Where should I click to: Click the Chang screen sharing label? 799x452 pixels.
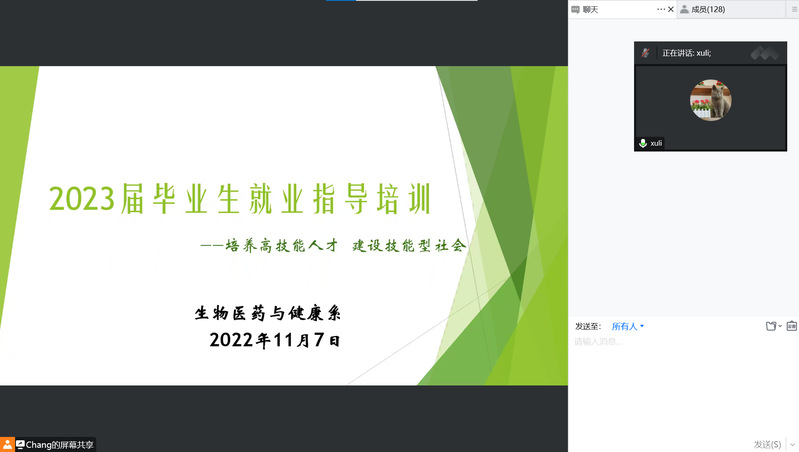click(60, 444)
